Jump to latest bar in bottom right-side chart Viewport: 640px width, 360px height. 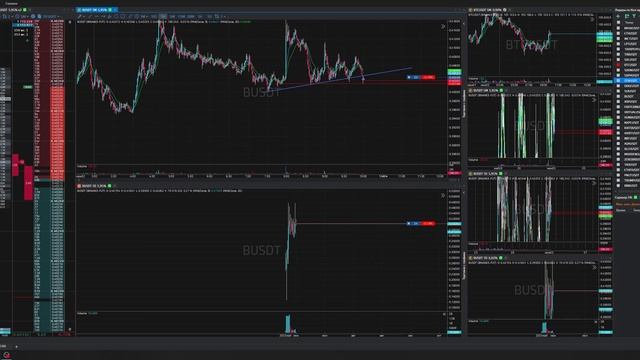(x=594, y=267)
